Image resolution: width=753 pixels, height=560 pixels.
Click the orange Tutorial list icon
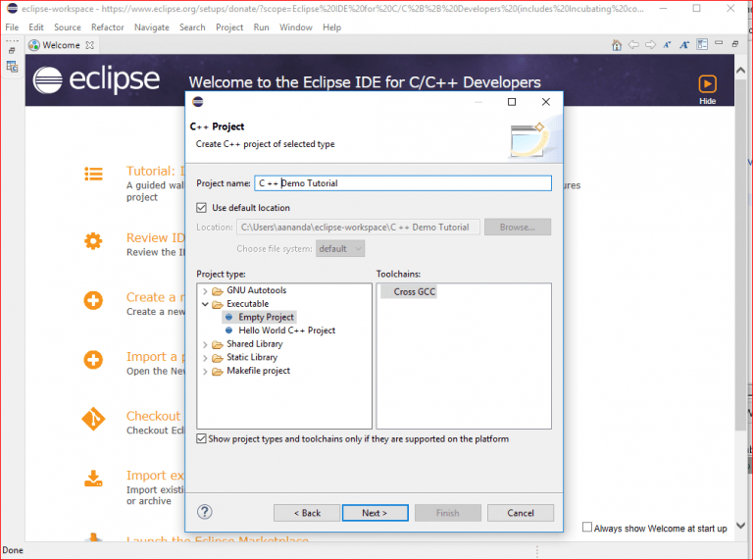93,175
